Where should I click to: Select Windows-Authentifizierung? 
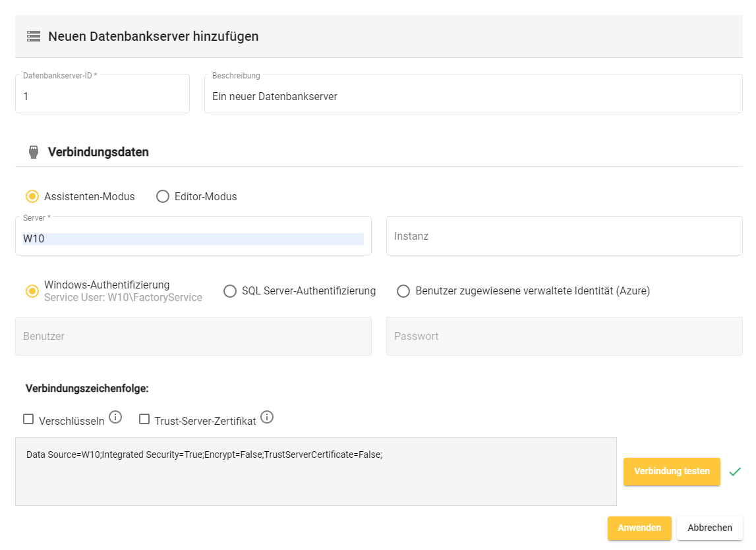coord(32,290)
